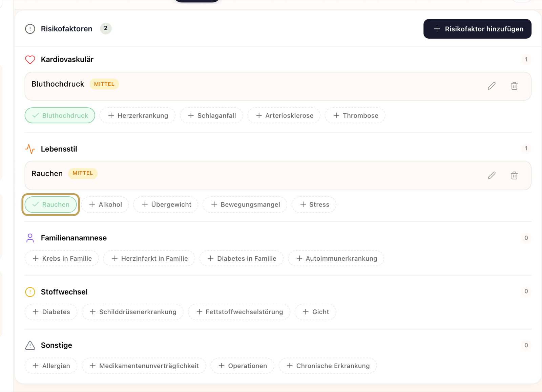Click the Familienanamnese section heading

tap(74, 238)
